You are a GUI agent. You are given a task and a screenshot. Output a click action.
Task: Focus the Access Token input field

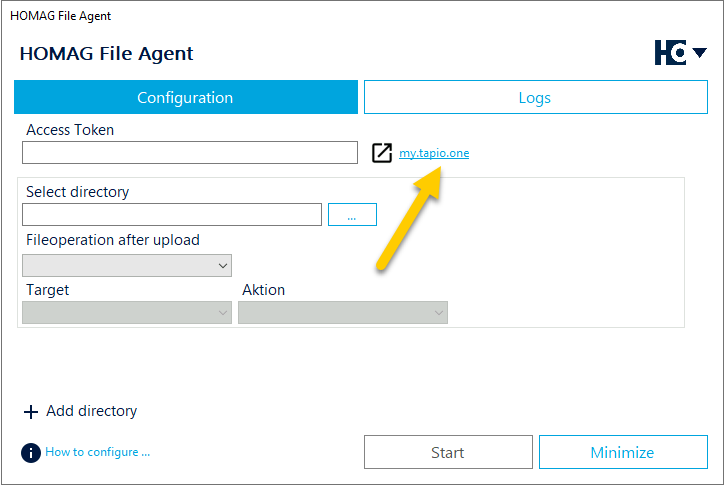(190, 152)
